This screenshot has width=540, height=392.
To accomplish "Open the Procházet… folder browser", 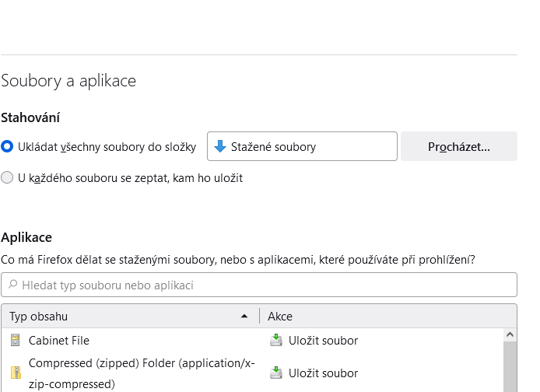I will [x=458, y=146].
